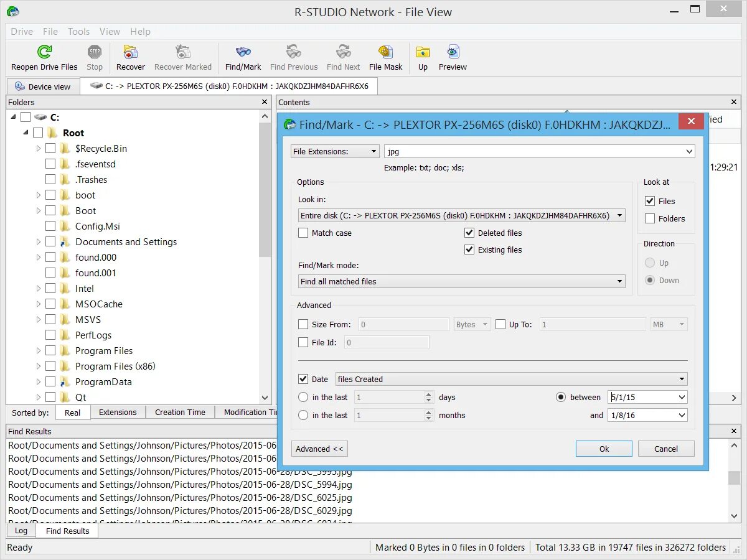
Task: Uncheck the Date filter checkbox
Action: pyautogui.click(x=303, y=379)
